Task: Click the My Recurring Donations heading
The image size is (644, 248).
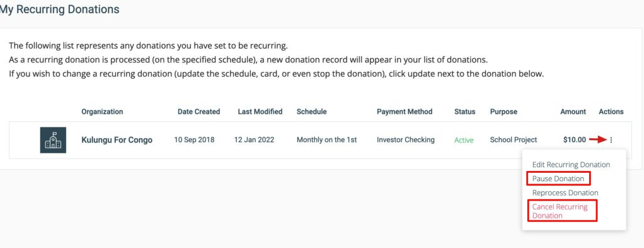Action: point(60,9)
